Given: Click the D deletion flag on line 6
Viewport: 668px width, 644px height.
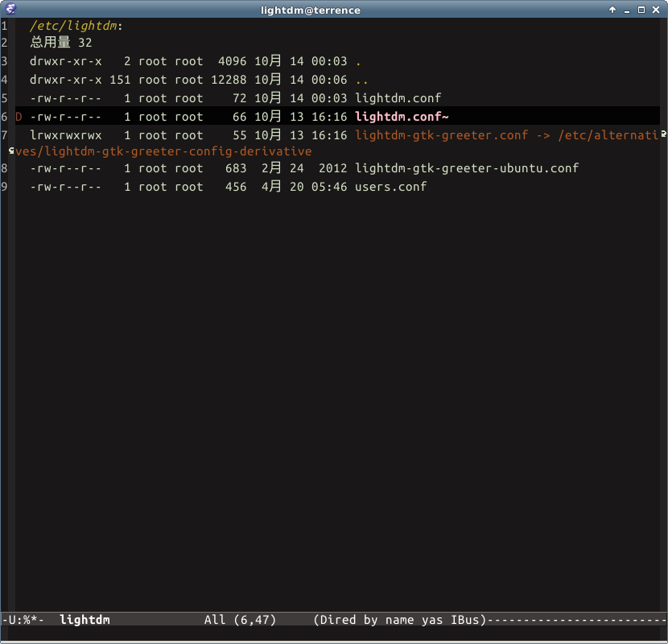Looking at the screenshot, I should click(19, 117).
